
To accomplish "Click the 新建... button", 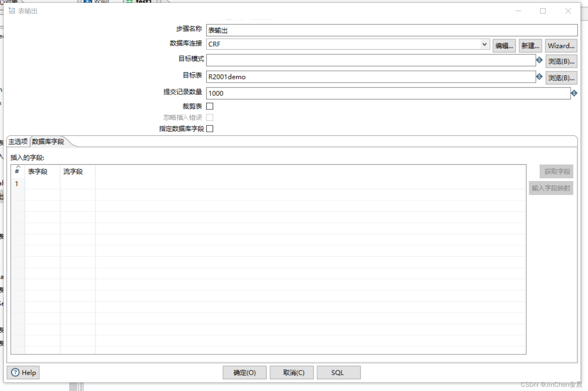I will [x=530, y=46].
